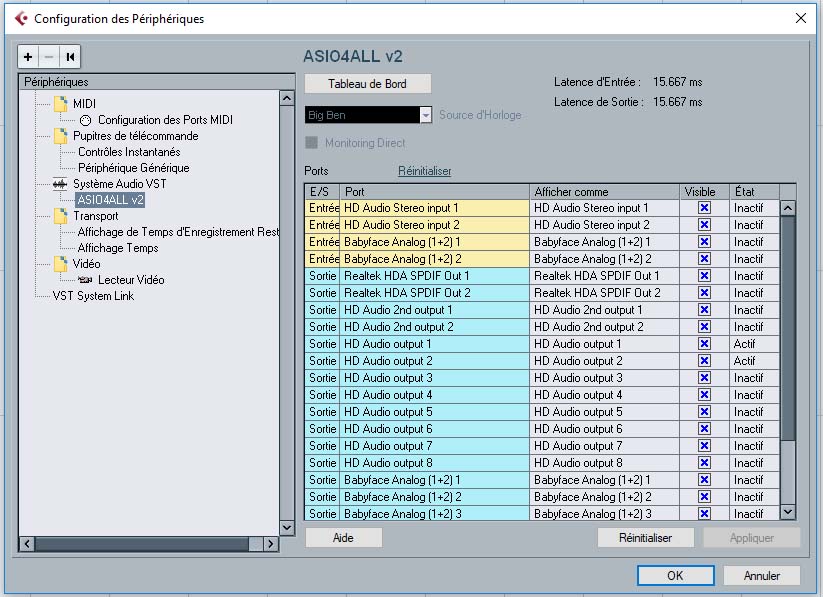Toggle visibility of HD Audio Stereo input 2
This screenshot has height=597, width=823.
pos(704,225)
